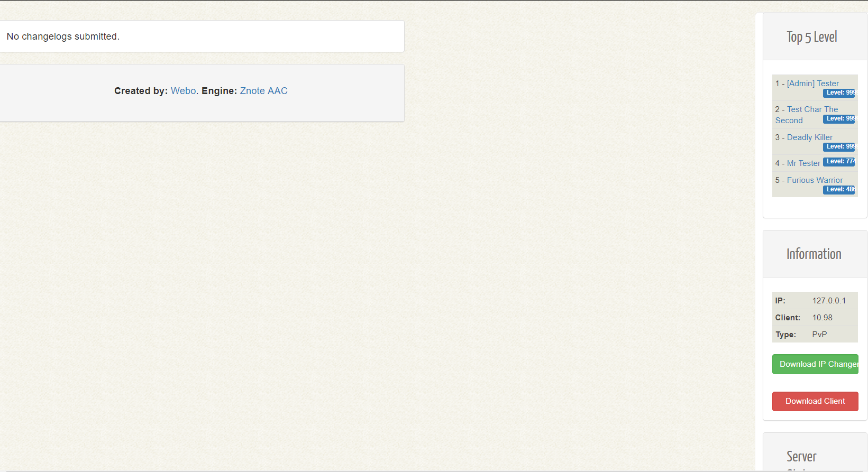Open Test Char The Second profile
Image resolution: width=868 pixels, height=472 pixels.
click(x=807, y=115)
